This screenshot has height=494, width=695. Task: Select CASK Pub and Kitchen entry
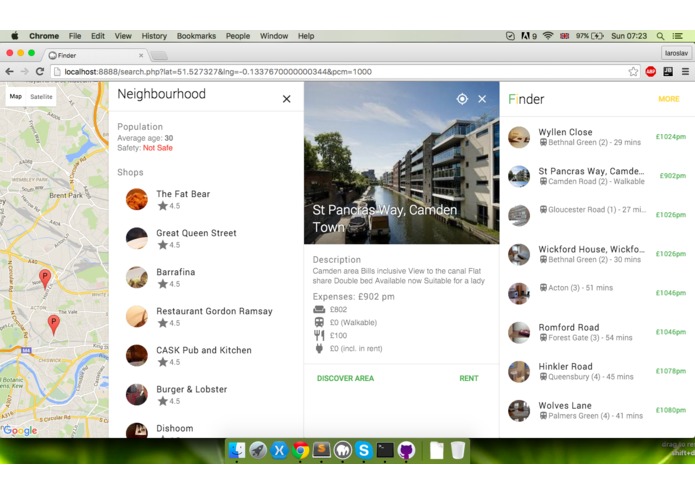[206, 355]
